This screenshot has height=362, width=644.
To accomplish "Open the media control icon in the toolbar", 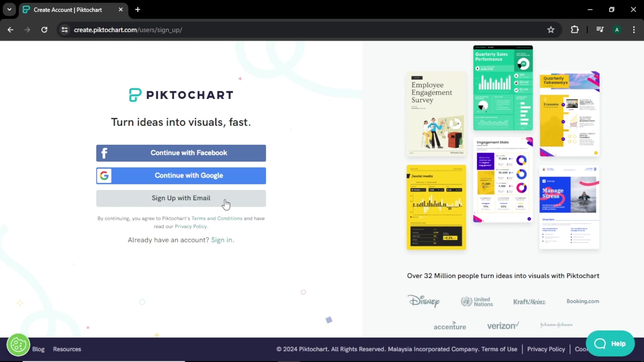I will [x=600, y=30].
